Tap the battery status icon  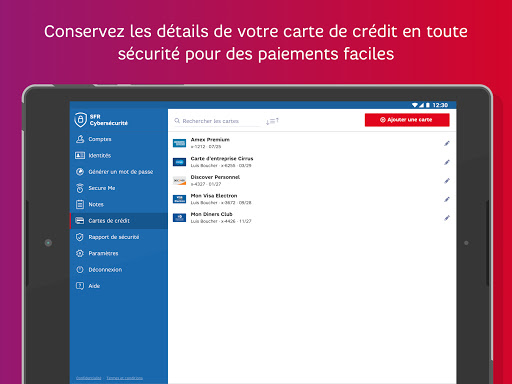tap(428, 105)
